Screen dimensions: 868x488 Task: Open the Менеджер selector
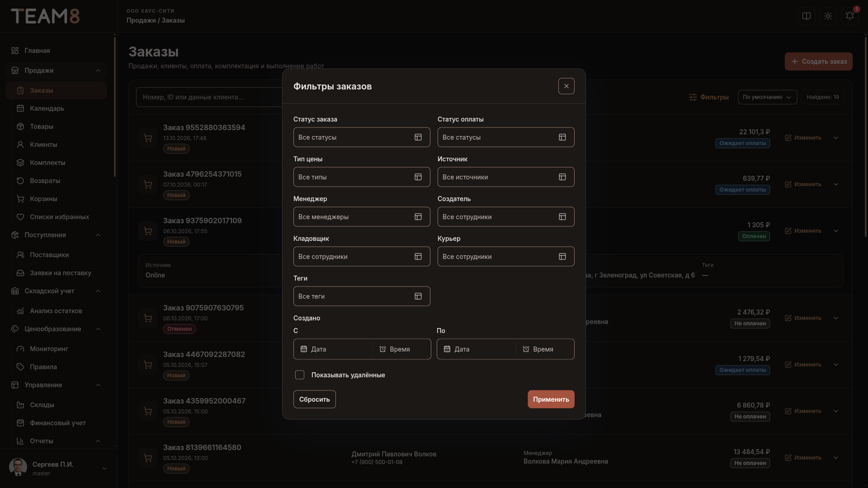(362, 217)
